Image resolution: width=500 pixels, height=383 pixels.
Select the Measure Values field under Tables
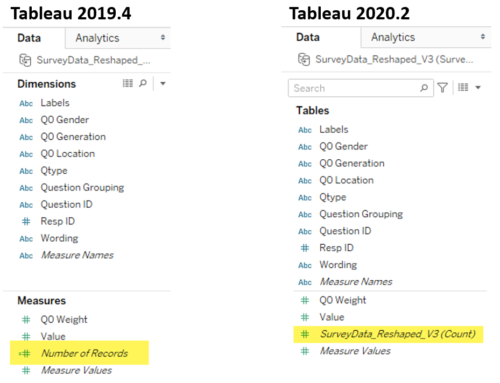355,351
